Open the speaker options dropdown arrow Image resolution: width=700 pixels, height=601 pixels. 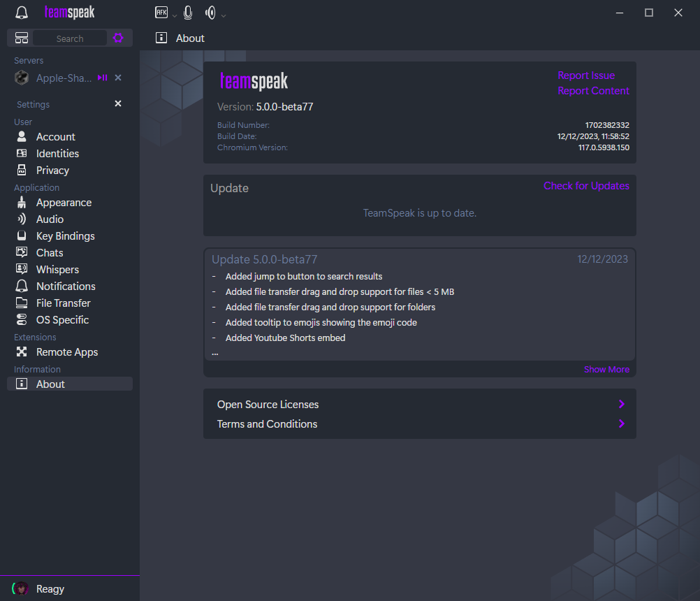[224, 15]
